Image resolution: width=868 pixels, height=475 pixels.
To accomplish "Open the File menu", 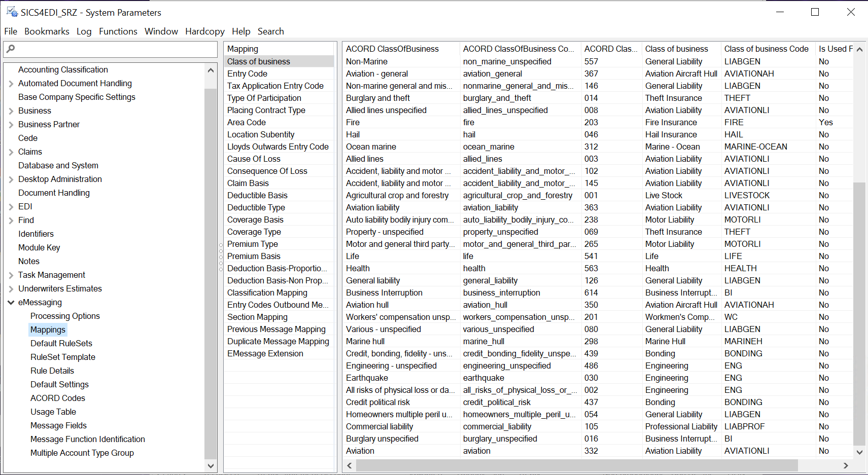I will [x=10, y=31].
